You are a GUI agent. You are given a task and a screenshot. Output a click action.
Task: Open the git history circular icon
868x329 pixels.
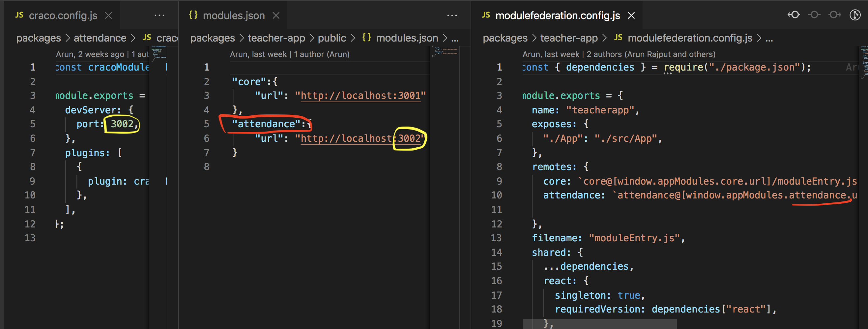tap(855, 15)
